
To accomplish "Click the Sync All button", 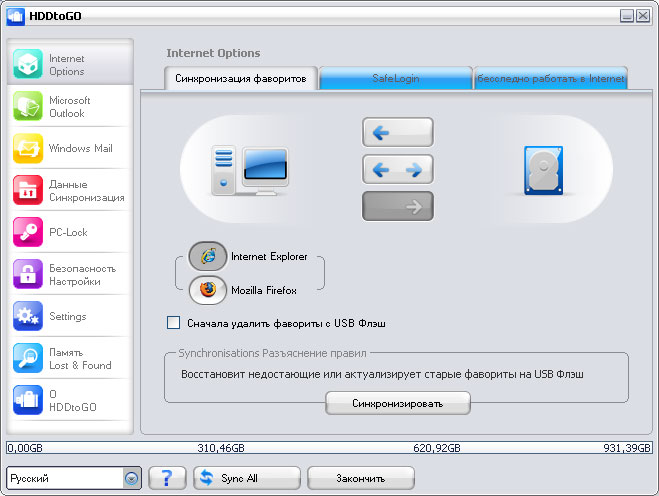I will click(x=247, y=478).
